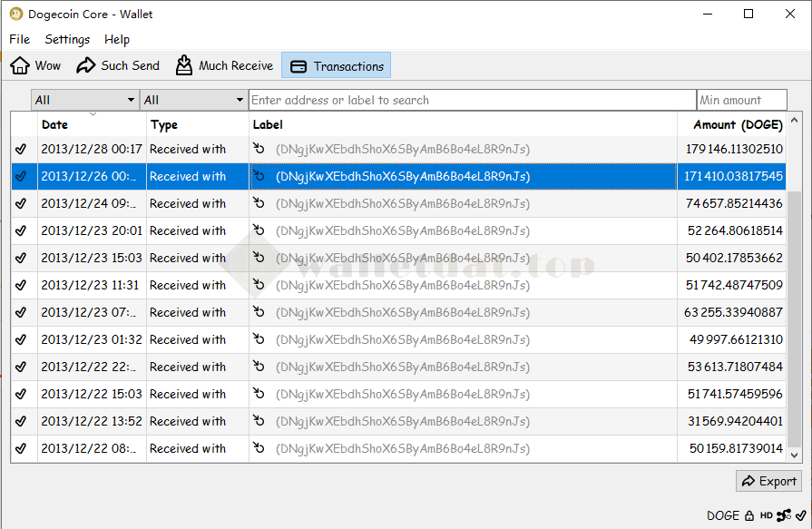Click the Export button

[x=768, y=481]
